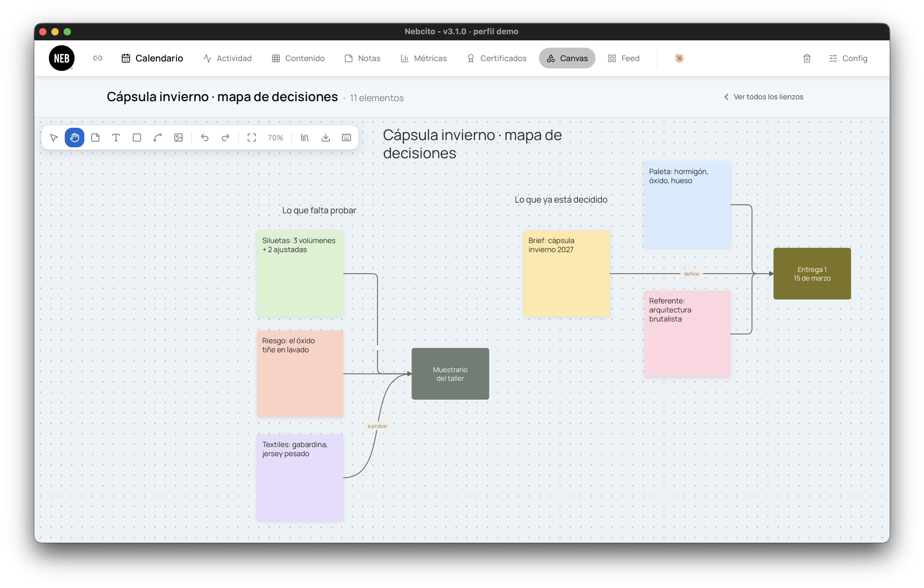
Task: Select the 'Paleta: hormigón' blue note
Action: pos(687,204)
